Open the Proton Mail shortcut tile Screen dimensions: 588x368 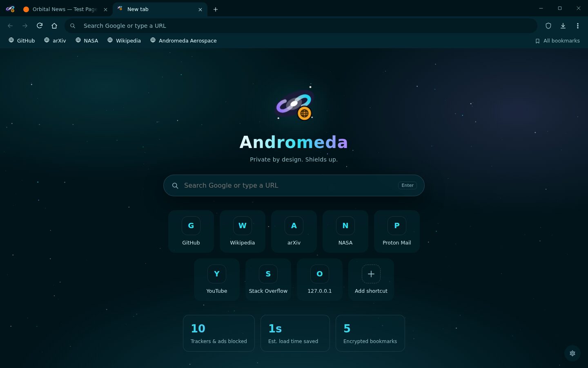[397, 231]
